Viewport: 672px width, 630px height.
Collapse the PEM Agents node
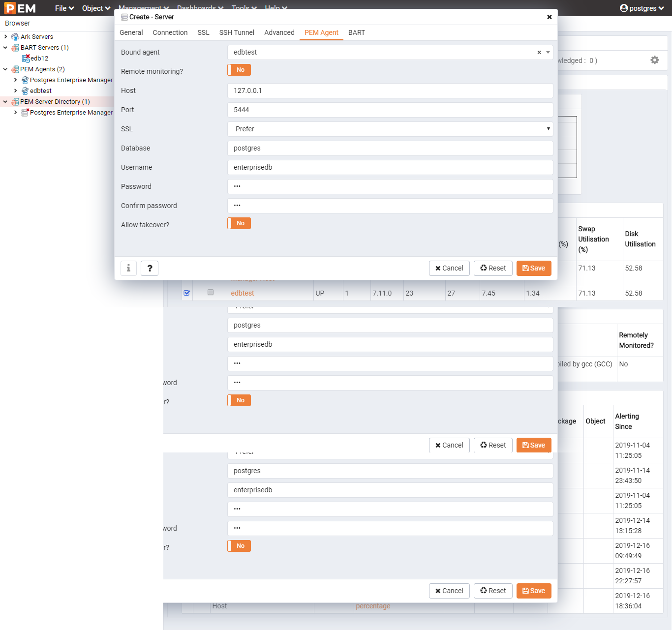5,69
